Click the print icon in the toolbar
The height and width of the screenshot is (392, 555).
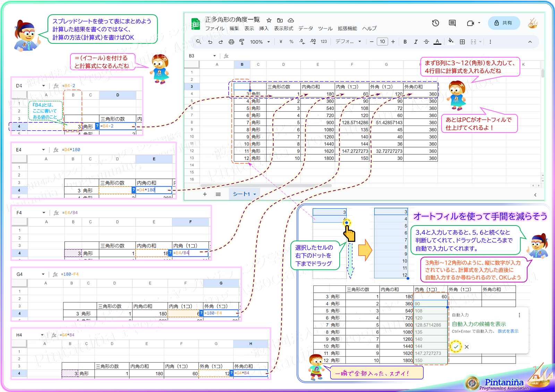pos(231,42)
